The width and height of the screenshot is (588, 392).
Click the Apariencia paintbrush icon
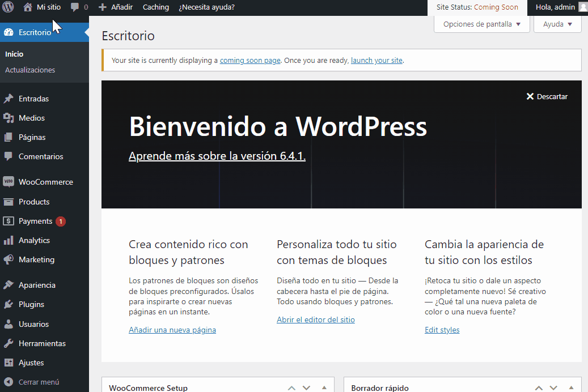point(9,285)
